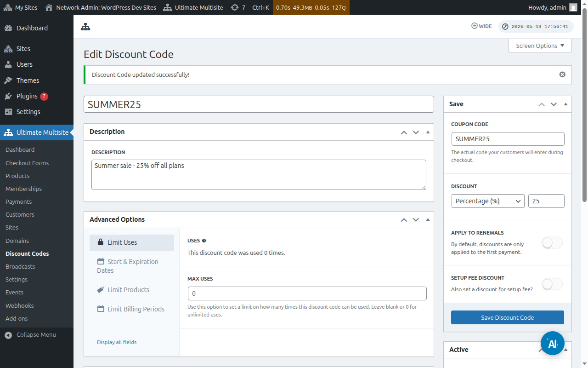Viewport: 588px width, 368px height.
Task: Switch to the Limit Products tab
Action: pos(132,290)
